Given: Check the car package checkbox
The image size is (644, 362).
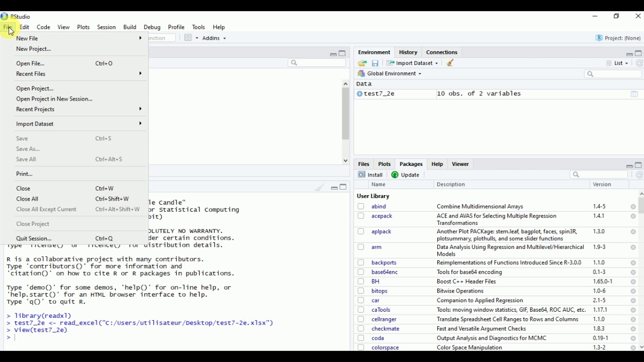Looking at the screenshot, I should click(361, 301).
